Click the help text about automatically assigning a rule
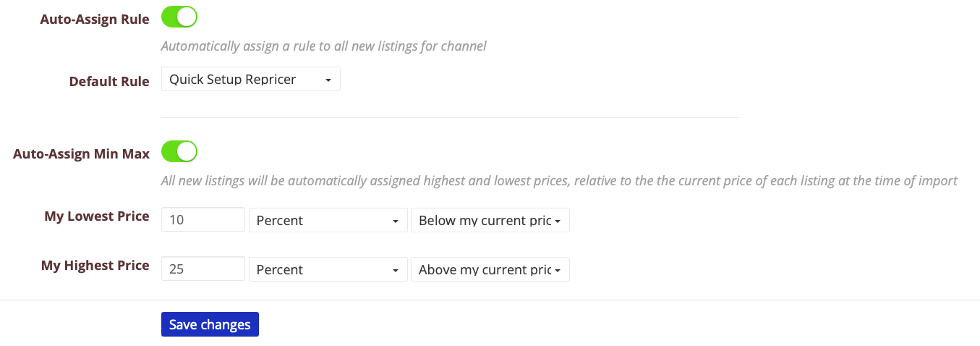 [323, 46]
